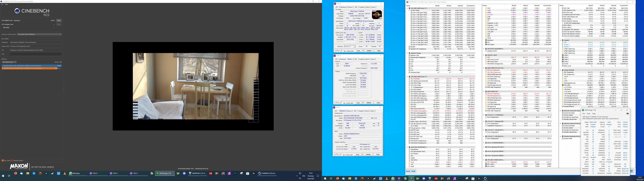The height and width of the screenshot is (181, 644).
Task: Open Discord from the taskbar
Action: coord(184,173)
